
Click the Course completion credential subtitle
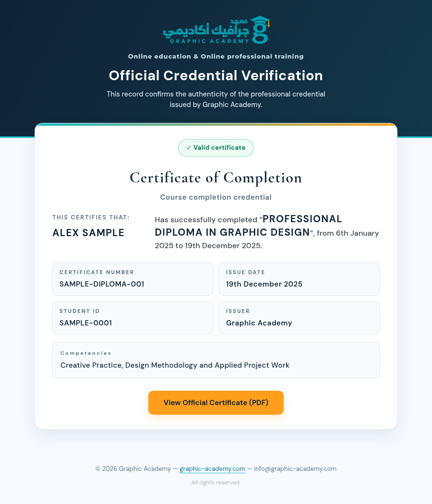point(216,197)
